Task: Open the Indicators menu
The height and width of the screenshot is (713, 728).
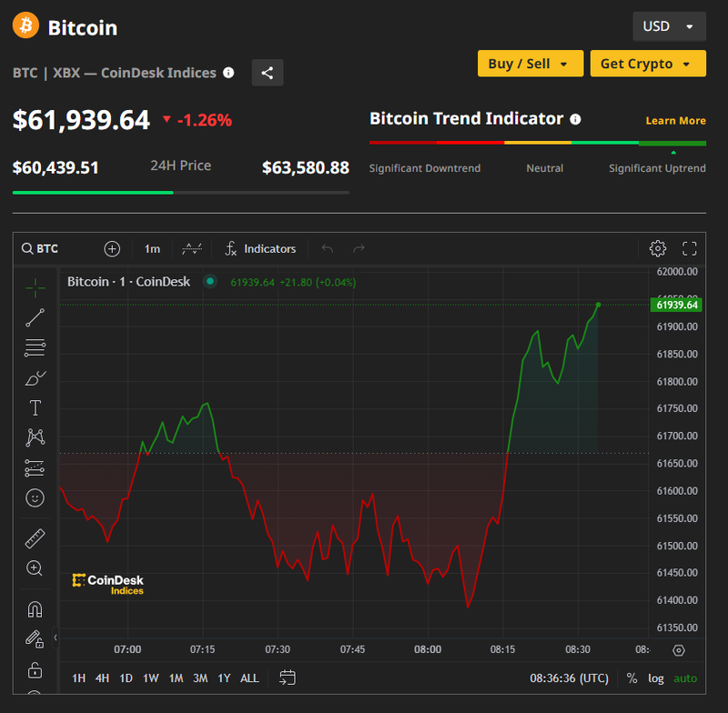Action: [x=261, y=248]
